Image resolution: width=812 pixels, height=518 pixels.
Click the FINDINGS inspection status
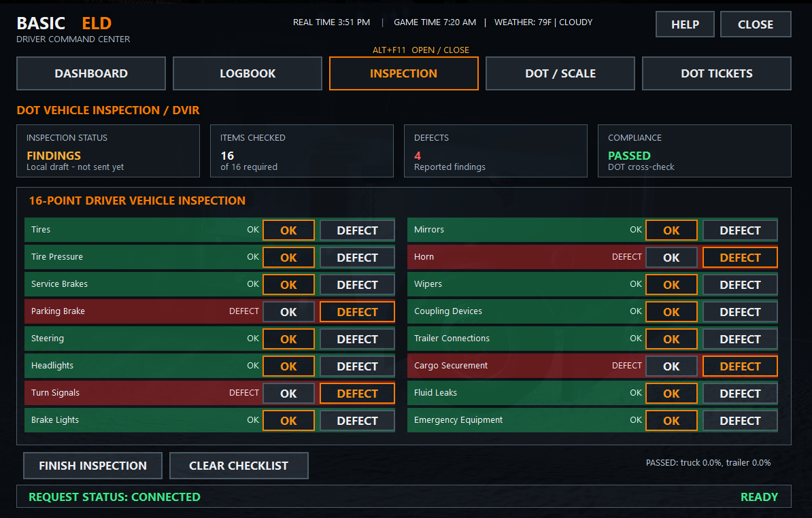point(54,156)
